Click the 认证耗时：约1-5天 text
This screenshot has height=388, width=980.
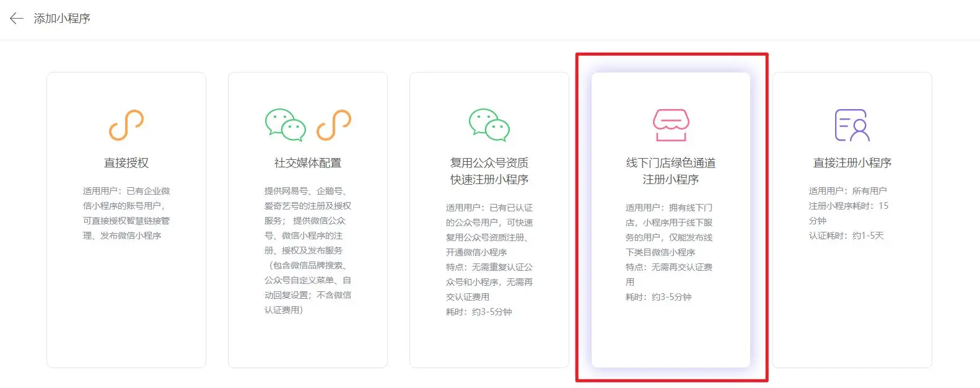(846, 236)
